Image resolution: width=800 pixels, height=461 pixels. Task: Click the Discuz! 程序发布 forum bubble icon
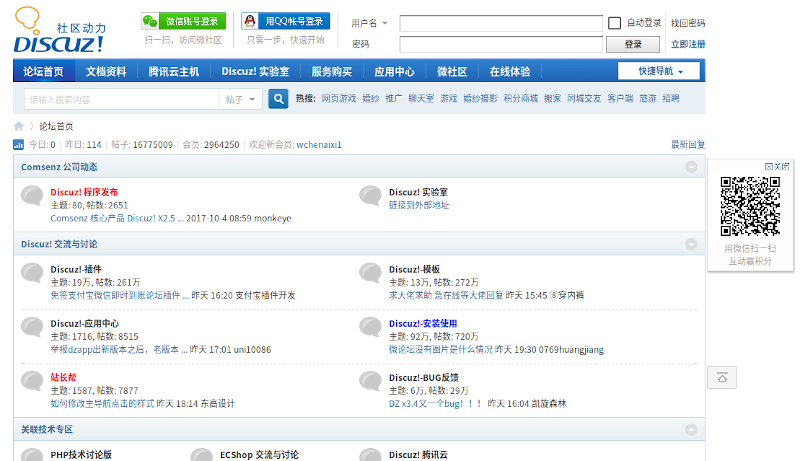point(32,196)
